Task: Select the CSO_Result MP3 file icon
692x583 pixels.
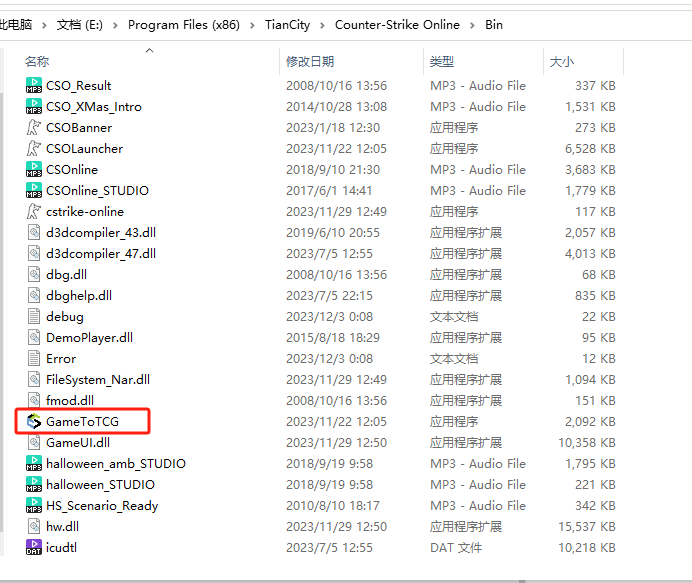Action: (x=34, y=85)
